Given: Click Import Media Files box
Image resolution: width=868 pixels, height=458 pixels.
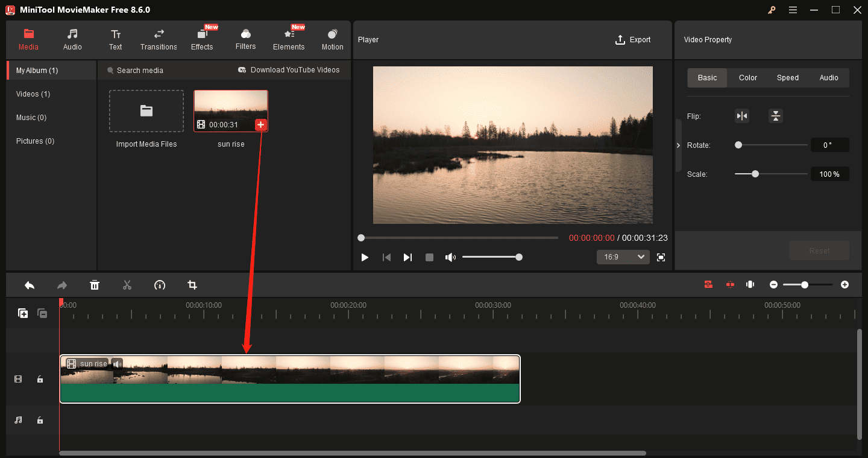Looking at the screenshot, I should click(146, 111).
